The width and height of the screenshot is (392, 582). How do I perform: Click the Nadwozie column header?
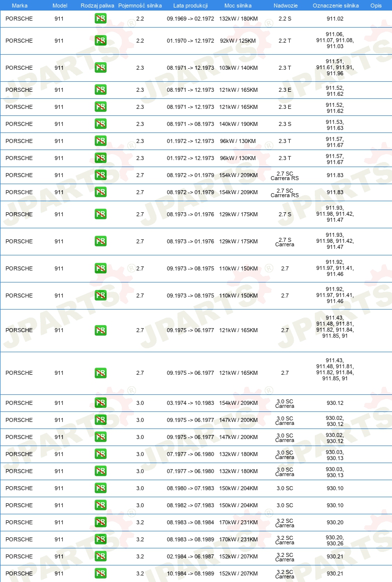[x=286, y=6]
